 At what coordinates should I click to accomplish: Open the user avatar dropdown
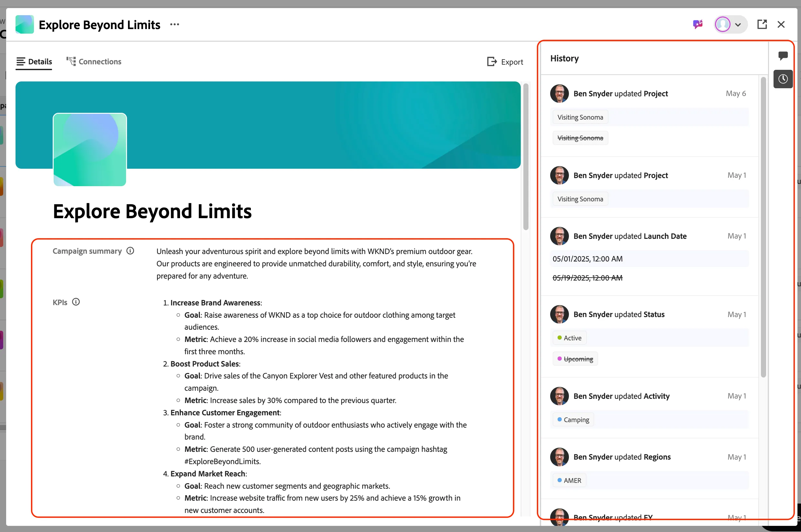click(730, 25)
